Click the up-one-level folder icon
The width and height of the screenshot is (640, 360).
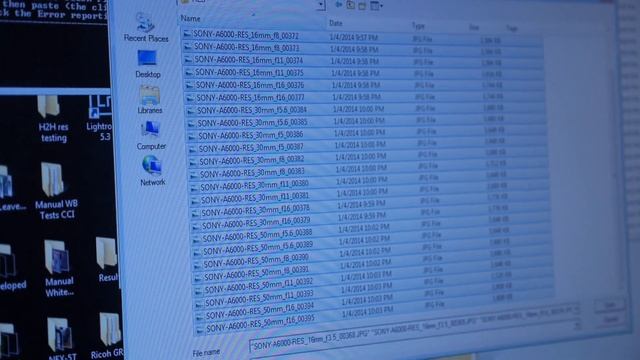coord(351,5)
